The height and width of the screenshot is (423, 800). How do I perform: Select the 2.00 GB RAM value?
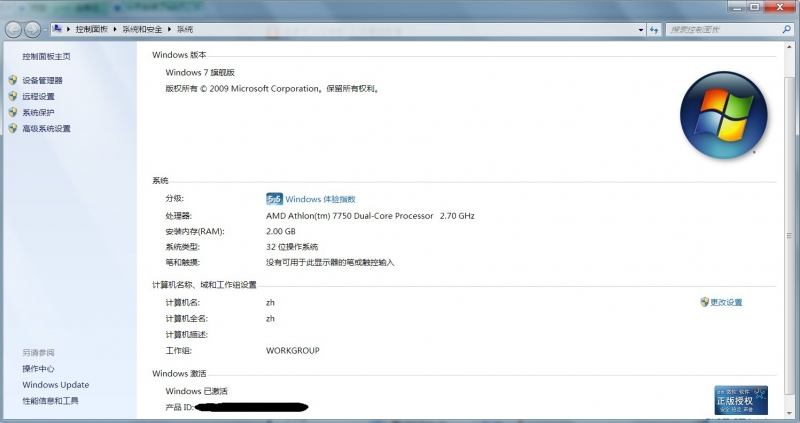pos(281,231)
